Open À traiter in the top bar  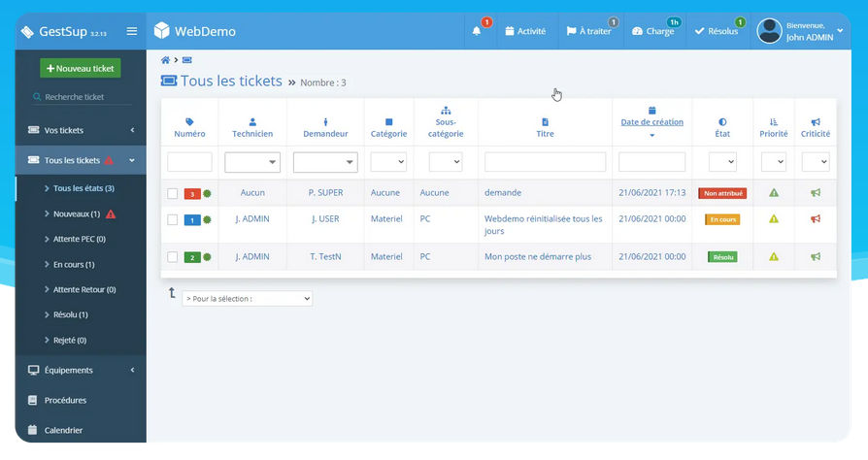(589, 32)
